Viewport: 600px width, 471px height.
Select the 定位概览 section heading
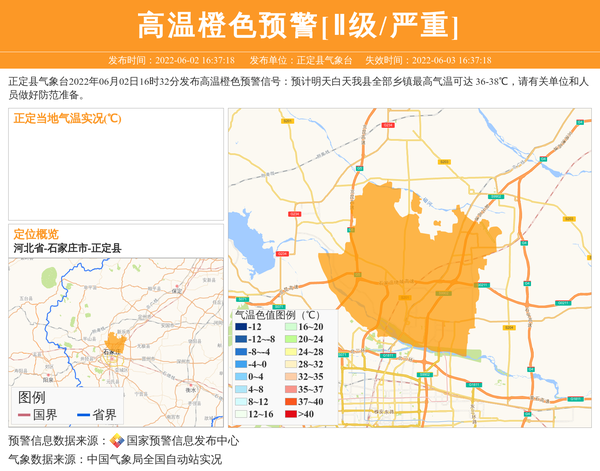(36, 233)
